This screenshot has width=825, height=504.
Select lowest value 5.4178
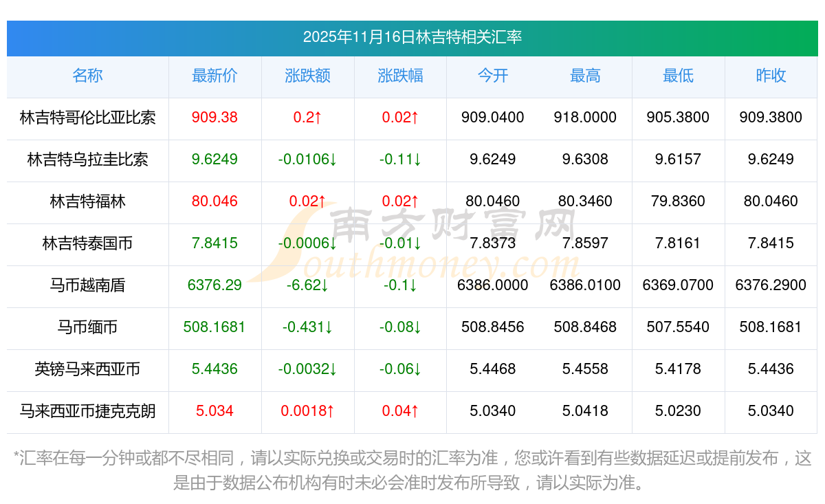click(678, 369)
